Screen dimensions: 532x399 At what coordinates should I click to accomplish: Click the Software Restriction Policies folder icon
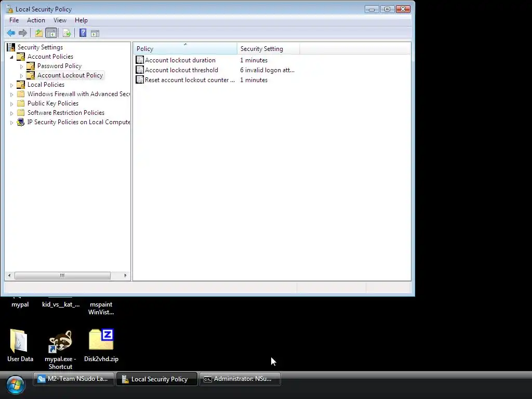tap(21, 113)
